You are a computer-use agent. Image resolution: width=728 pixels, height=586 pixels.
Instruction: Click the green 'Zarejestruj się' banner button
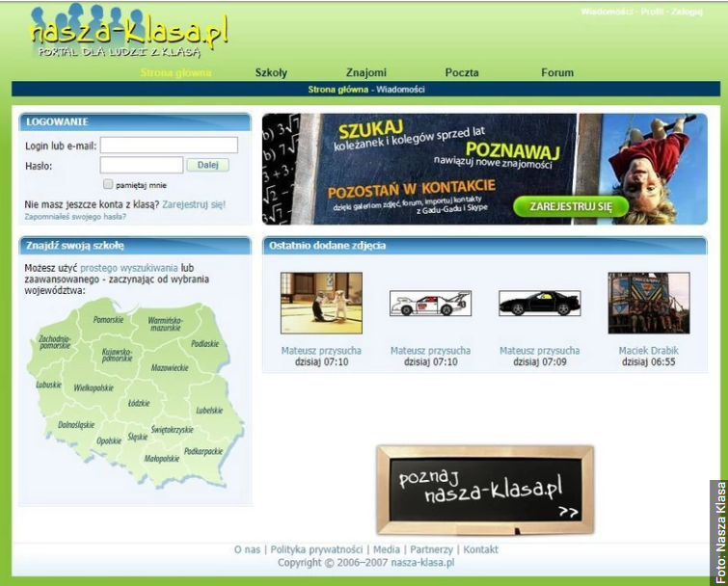pos(571,206)
